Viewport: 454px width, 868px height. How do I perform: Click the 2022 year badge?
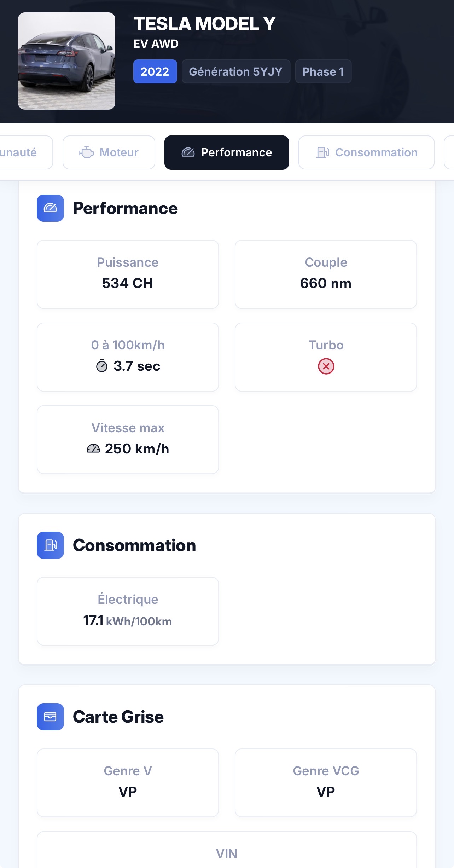(x=155, y=71)
